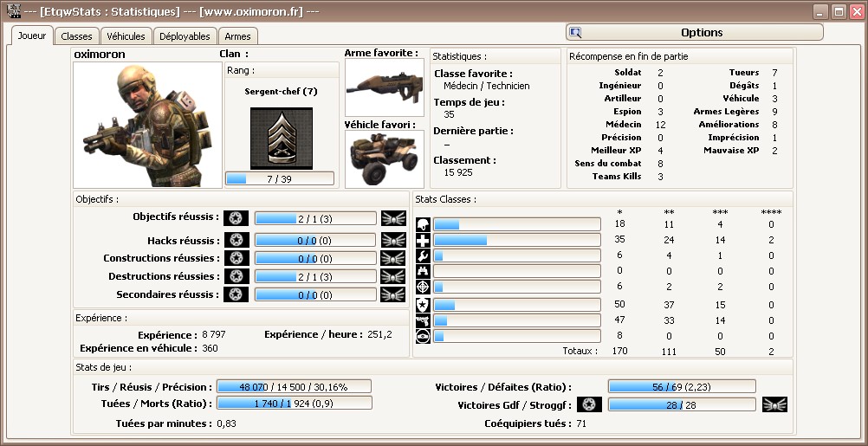The height and width of the screenshot is (446, 868).
Task: Click the Tirs / Réusis / Précision progress bar
Action: click(x=294, y=386)
